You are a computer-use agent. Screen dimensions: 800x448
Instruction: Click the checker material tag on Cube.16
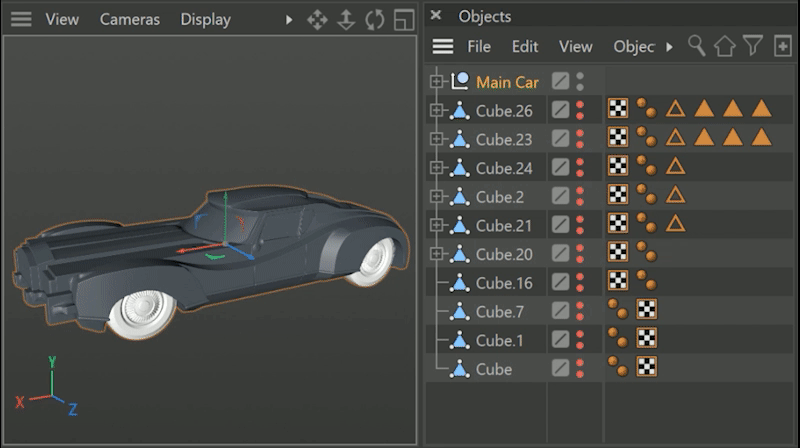[x=618, y=283]
